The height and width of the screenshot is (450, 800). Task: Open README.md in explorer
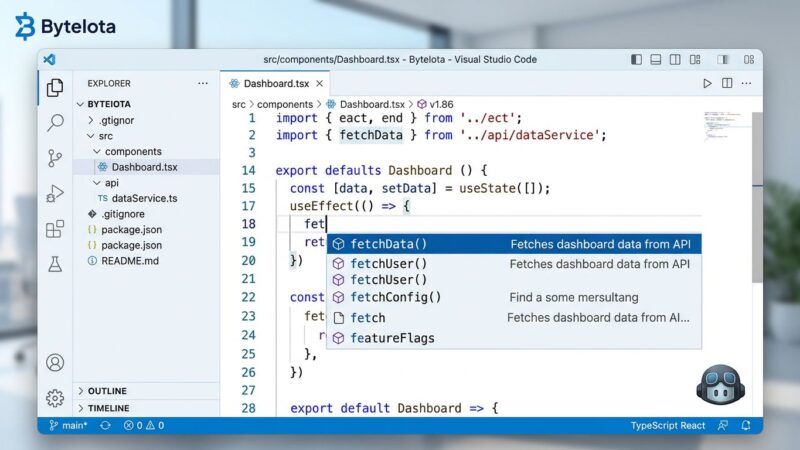146,261
